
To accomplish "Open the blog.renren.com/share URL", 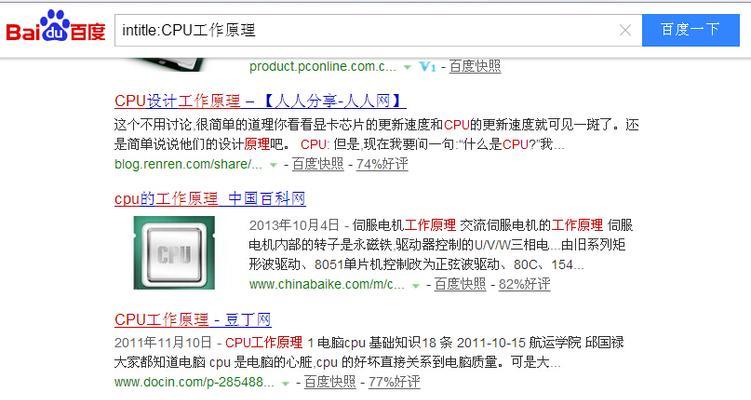I will (188, 164).
